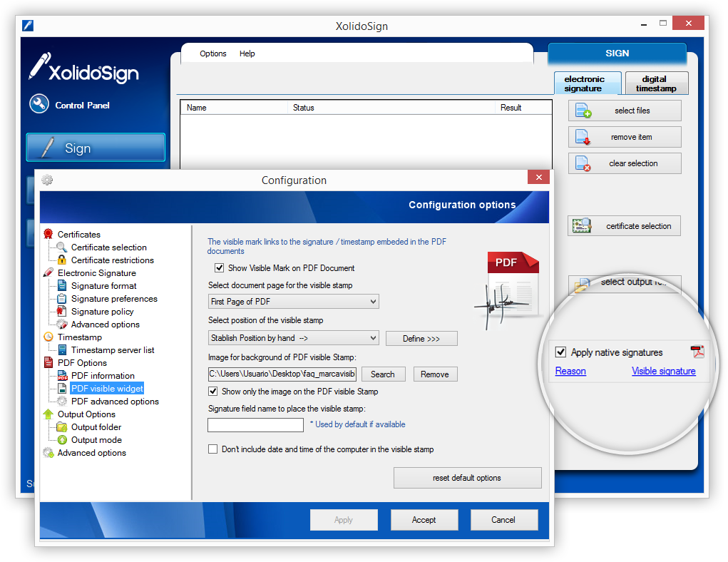The width and height of the screenshot is (728, 562).
Task: Click the PDF visible widget page icon
Action: pyautogui.click(x=62, y=388)
